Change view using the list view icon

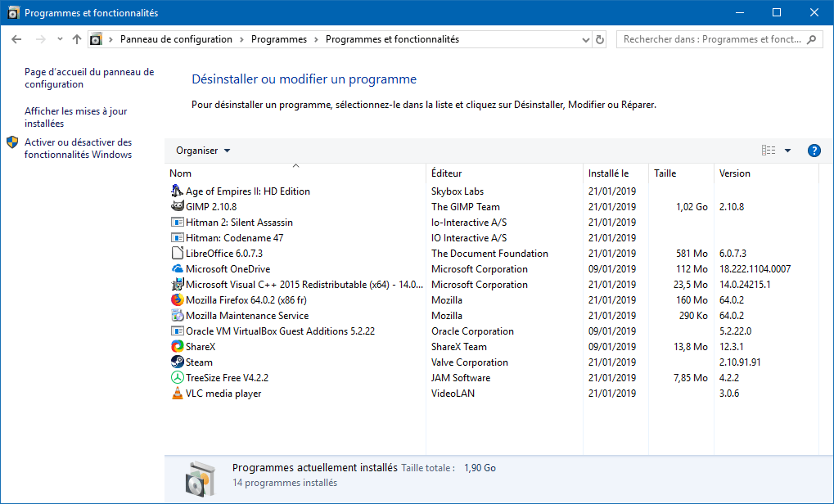(x=769, y=151)
